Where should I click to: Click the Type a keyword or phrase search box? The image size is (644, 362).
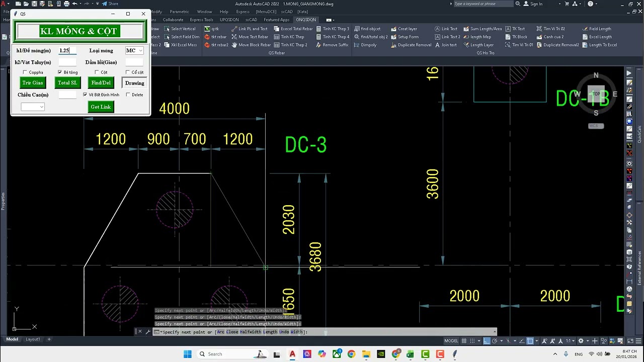pos(483,4)
